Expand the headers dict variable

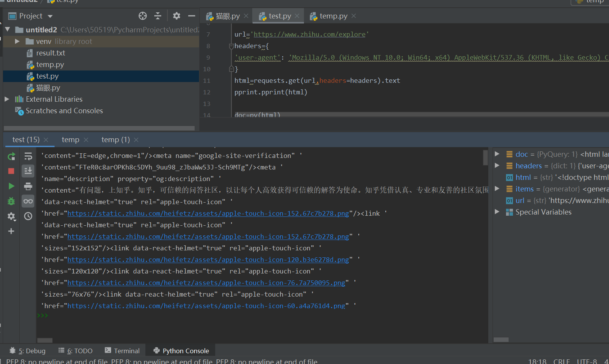click(x=497, y=166)
